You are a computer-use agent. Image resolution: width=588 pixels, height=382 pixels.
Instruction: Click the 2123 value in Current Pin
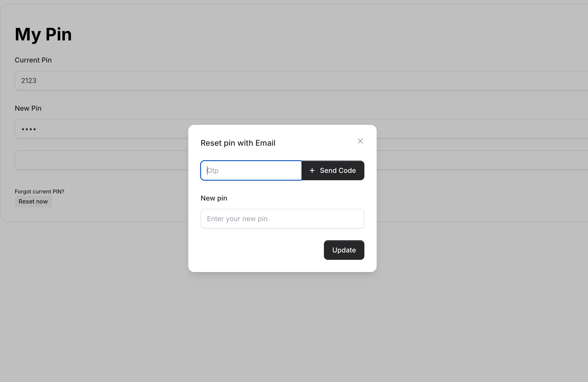29,81
